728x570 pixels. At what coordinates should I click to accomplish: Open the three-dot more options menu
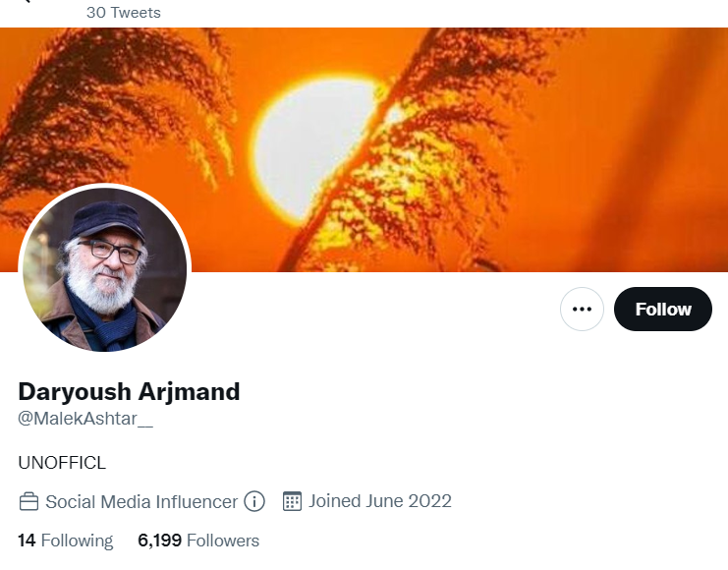coord(582,309)
